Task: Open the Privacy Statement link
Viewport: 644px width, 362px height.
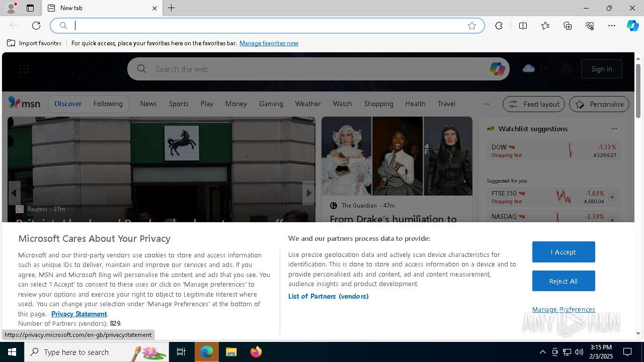Action: [x=79, y=314]
